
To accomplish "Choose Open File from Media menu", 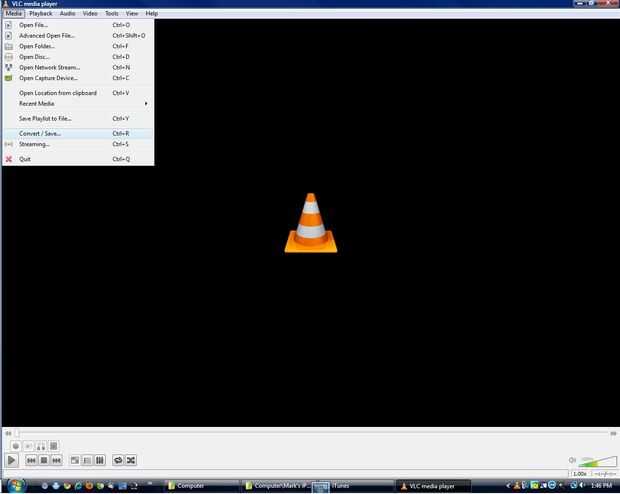I will tap(78, 25).
